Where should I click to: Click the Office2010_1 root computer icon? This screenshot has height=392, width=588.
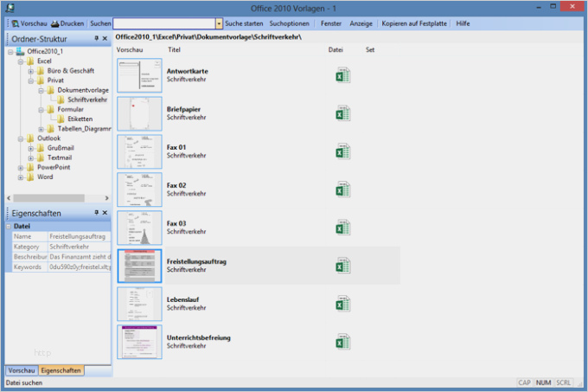click(x=20, y=52)
